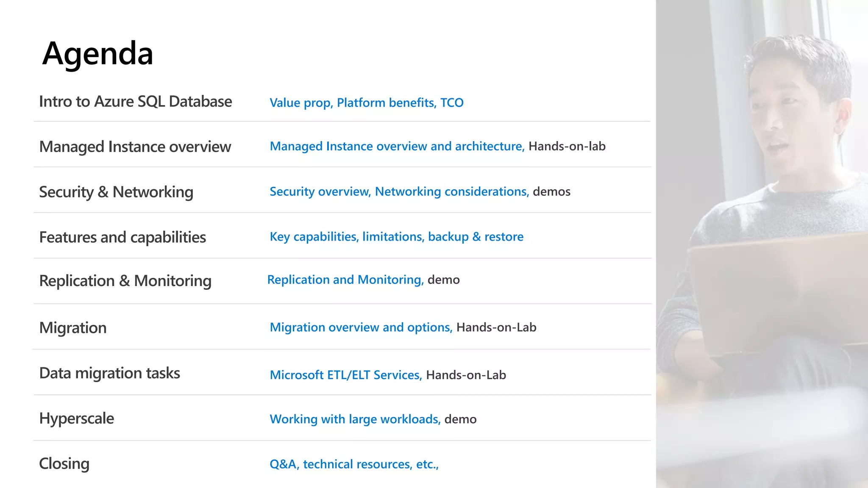868x488 pixels.
Task: Select the Intro to Azure SQL Database row
Action: [342, 102]
